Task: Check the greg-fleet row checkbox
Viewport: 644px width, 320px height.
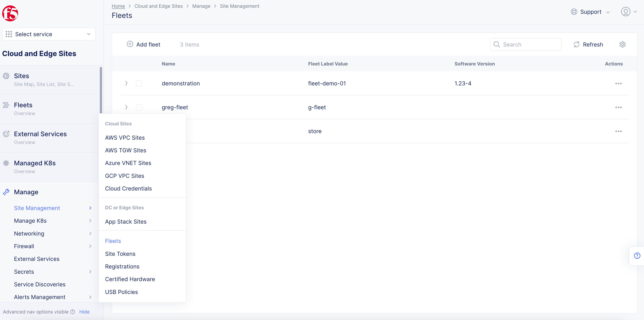Action: point(139,107)
